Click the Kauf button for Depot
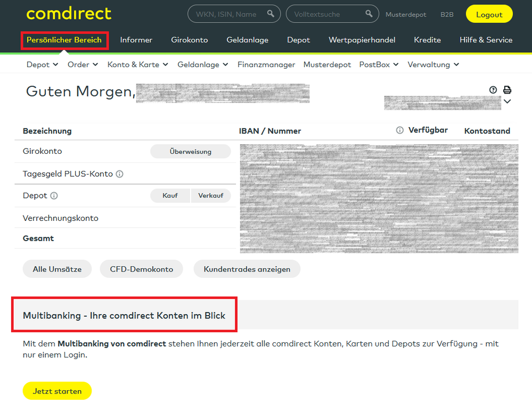 tap(170, 196)
